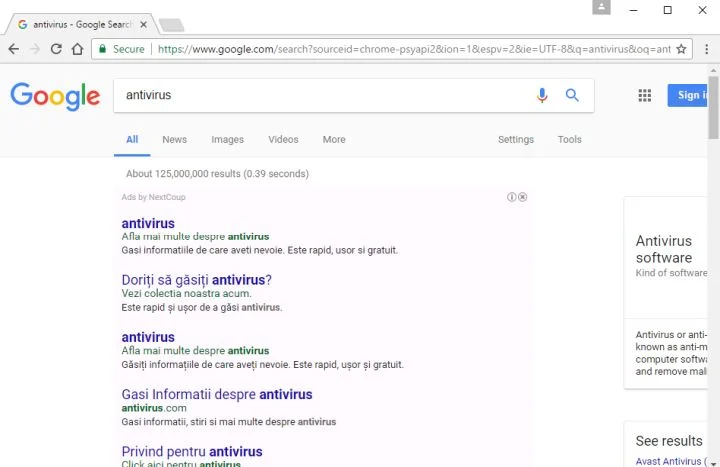720x467 pixels.
Task: Open the search Tools options
Action: point(569,140)
